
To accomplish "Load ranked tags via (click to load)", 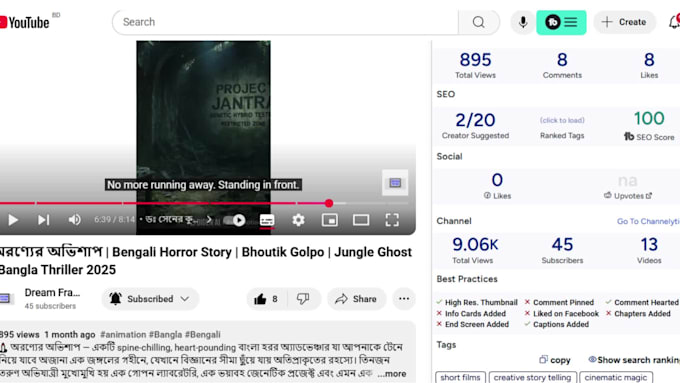I will (562, 120).
